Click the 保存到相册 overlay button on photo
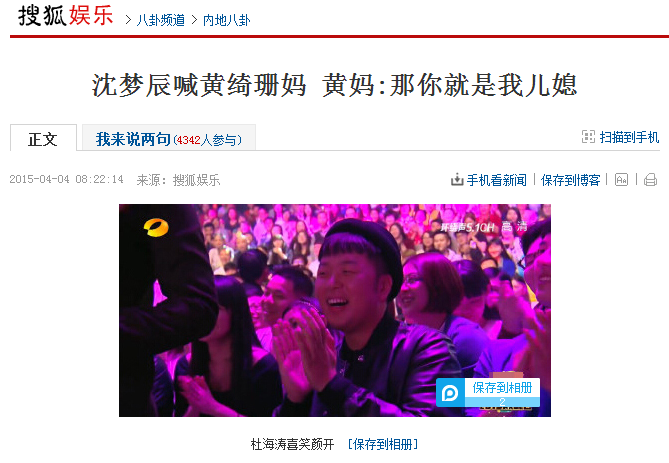The image size is (669, 463). tap(502, 387)
